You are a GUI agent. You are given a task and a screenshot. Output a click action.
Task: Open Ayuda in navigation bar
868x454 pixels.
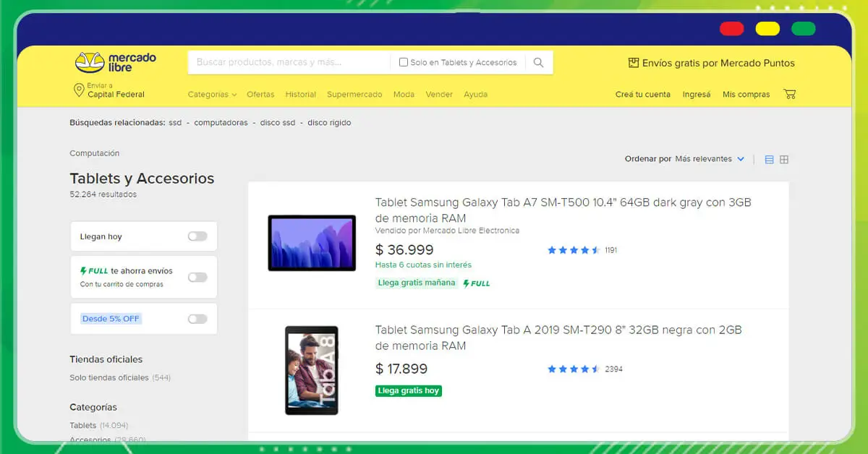pyautogui.click(x=475, y=95)
